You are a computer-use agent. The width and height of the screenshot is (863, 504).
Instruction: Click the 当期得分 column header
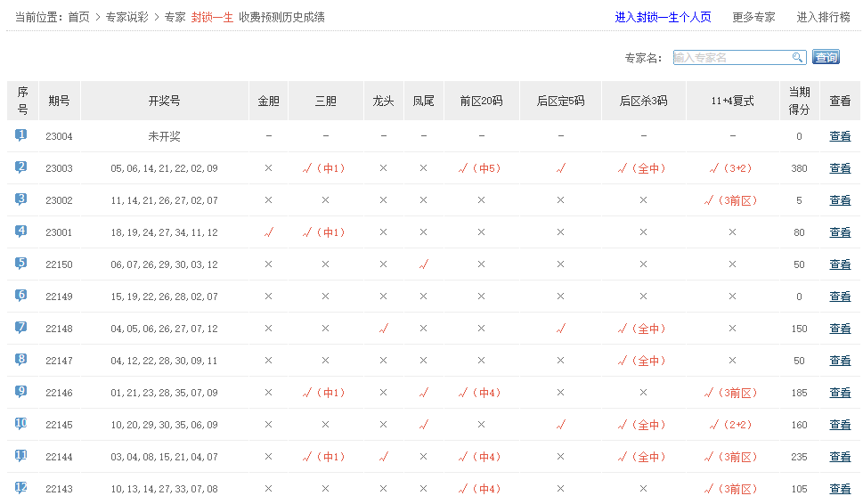point(799,101)
